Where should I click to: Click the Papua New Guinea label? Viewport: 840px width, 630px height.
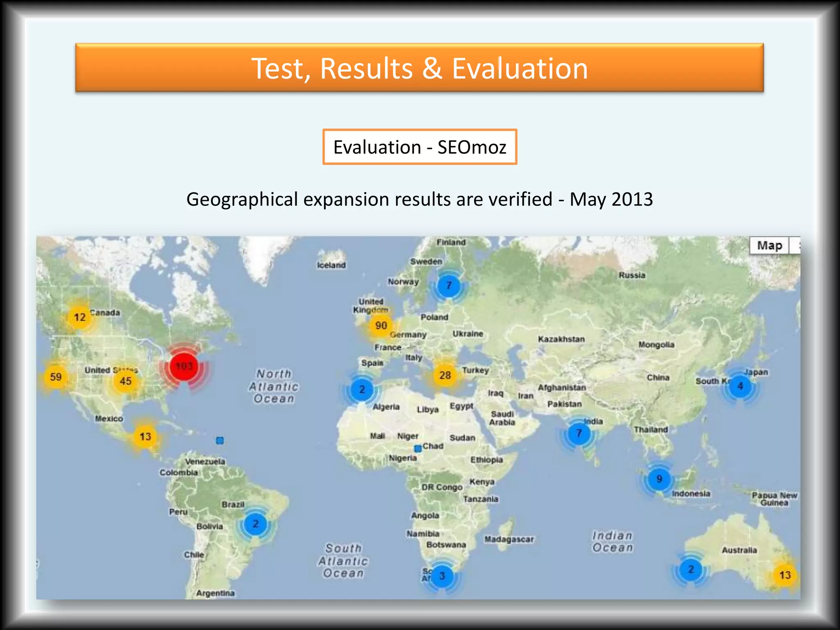774,499
